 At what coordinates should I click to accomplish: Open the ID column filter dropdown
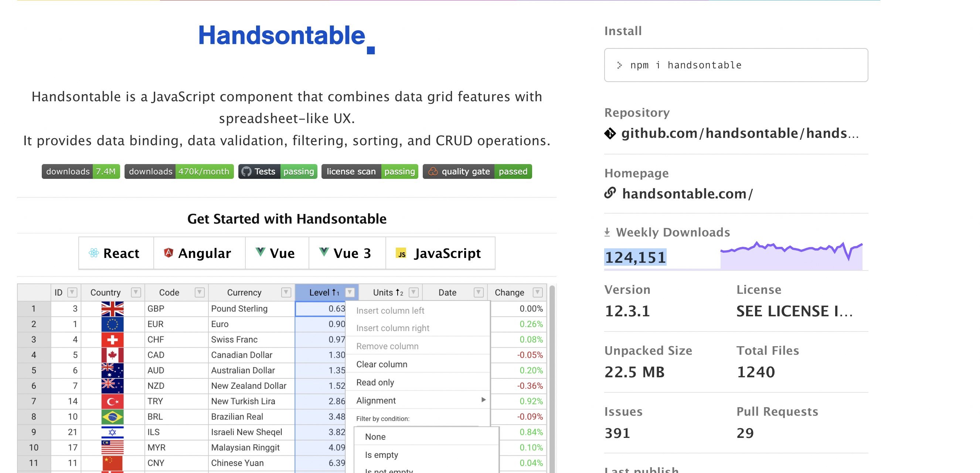click(x=72, y=292)
